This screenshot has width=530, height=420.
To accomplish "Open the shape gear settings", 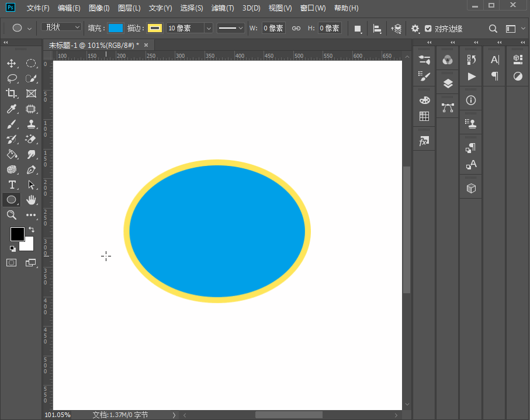I will point(415,29).
